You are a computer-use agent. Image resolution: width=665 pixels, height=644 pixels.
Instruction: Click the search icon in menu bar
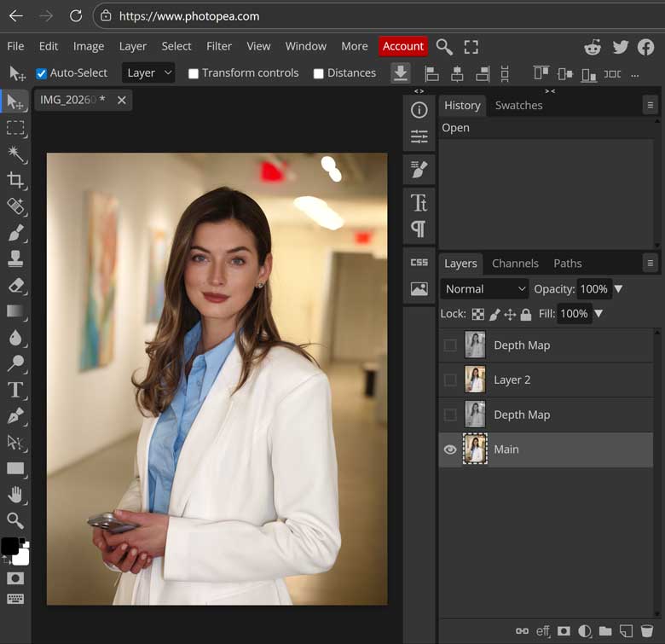click(444, 47)
